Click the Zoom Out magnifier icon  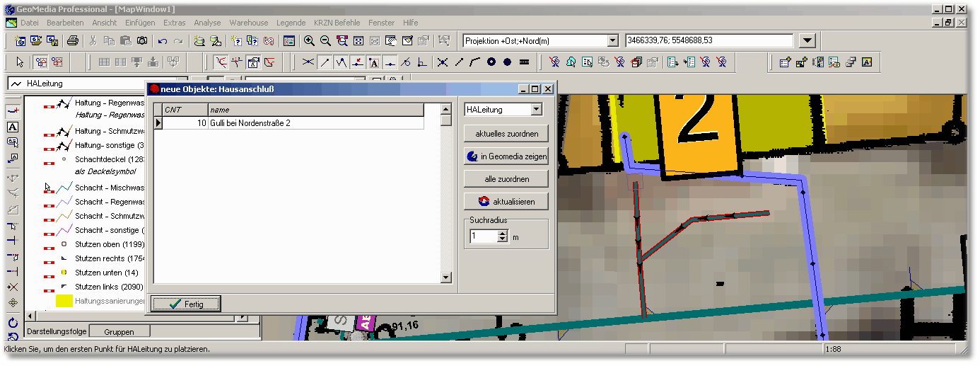click(325, 41)
